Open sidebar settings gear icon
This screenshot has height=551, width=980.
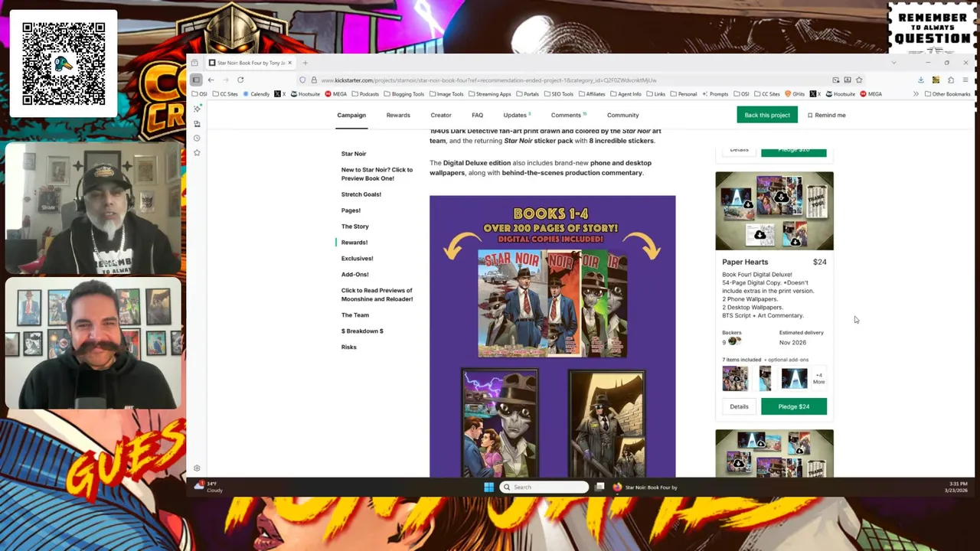[x=197, y=468]
